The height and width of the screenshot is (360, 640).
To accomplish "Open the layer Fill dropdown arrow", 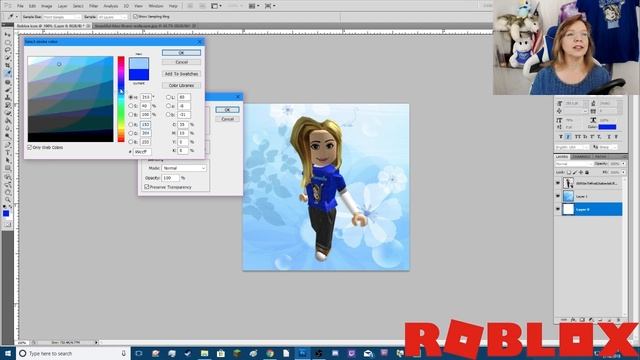I will point(623,172).
